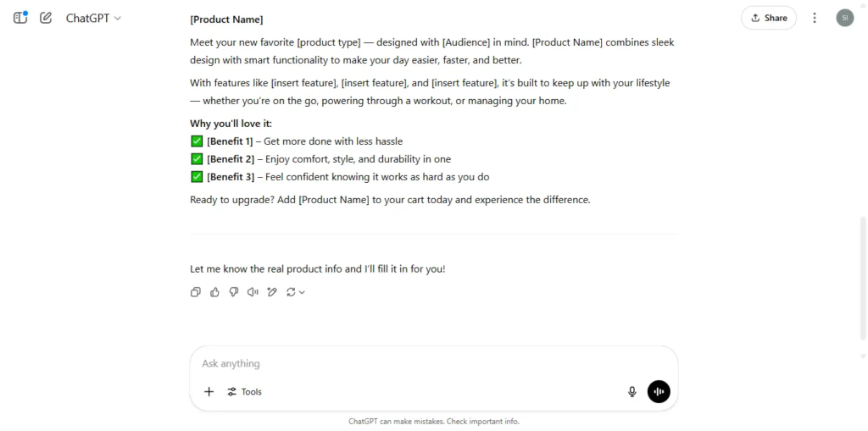Expand the ChatGPT model selector dropdown
The height and width of the screenshot is (431, 868).
[93, 18]
